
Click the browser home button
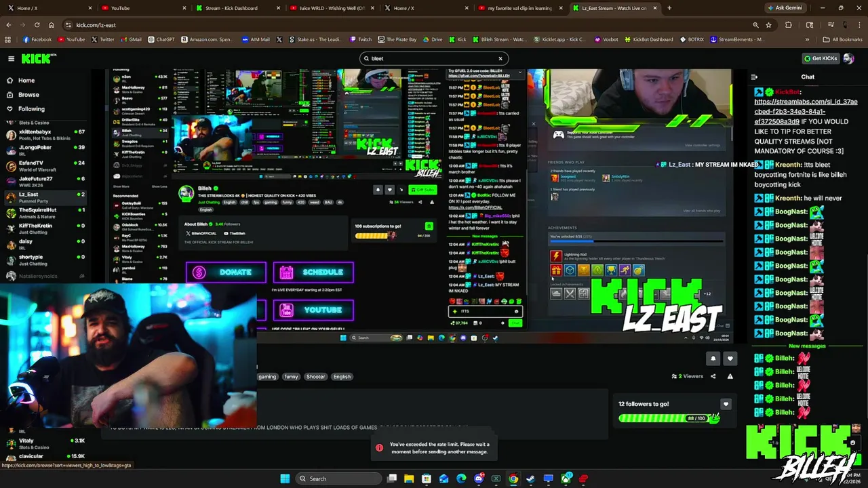[51, 25]
